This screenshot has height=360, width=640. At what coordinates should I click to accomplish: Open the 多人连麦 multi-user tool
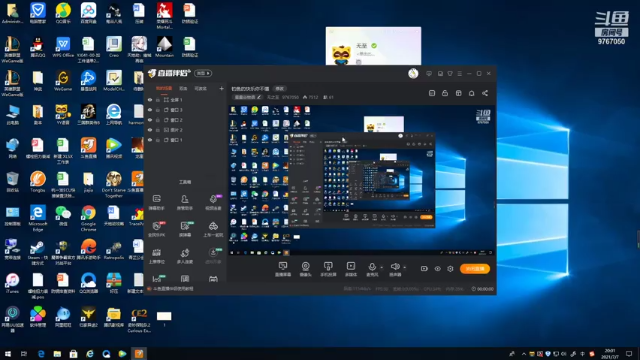185,256
